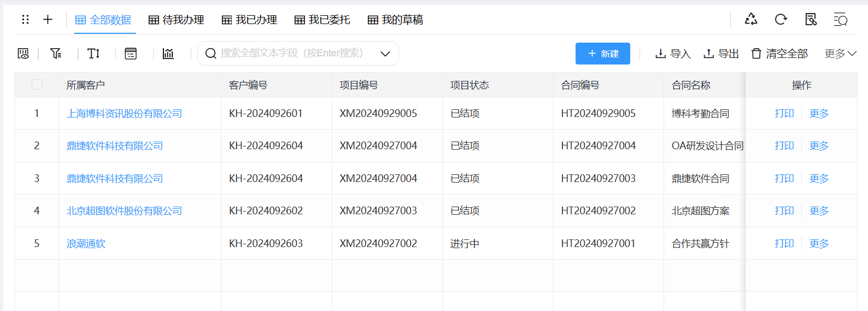Screen dimensions: 868x311
Task: Click the text sort icon
Action: 93,54
